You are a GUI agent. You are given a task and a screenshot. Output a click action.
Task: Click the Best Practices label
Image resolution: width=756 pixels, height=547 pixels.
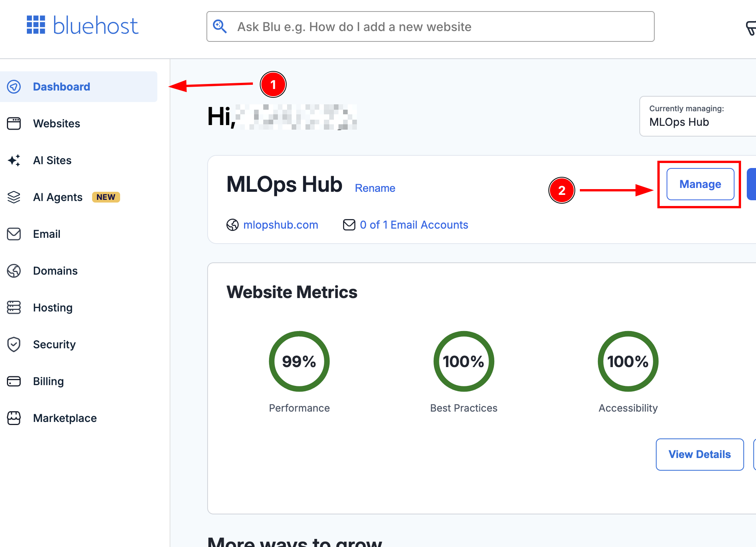464,408
